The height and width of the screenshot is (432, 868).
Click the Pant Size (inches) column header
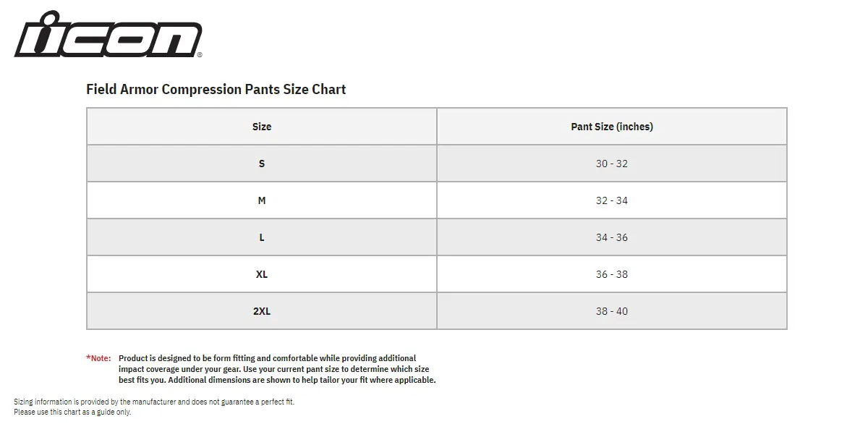[611, 127]
